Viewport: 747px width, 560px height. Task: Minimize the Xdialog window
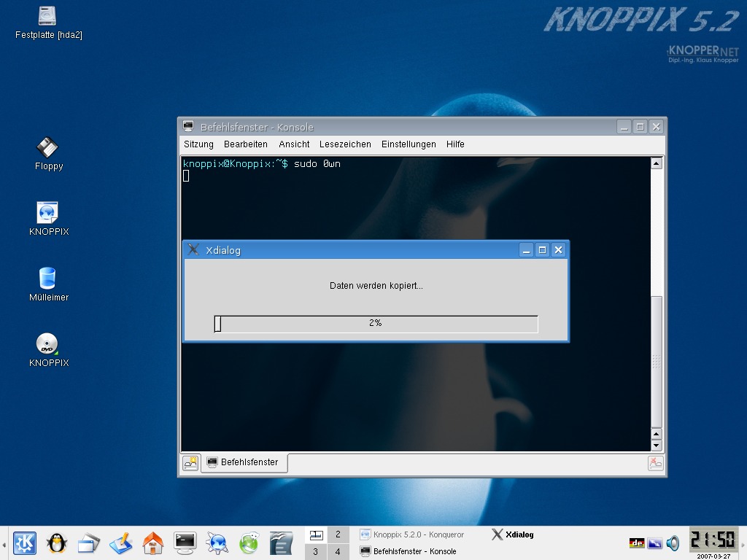526,250
